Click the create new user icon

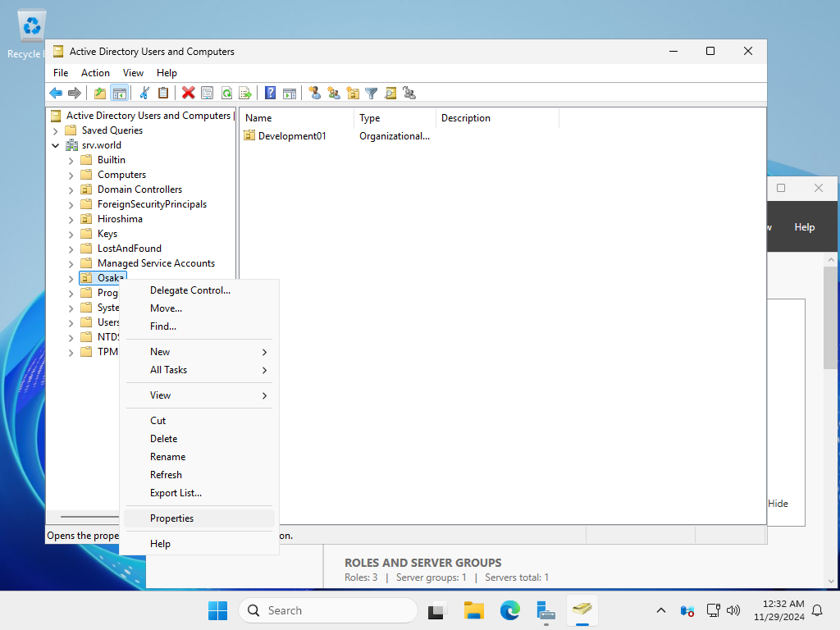(x=314, y=94)
